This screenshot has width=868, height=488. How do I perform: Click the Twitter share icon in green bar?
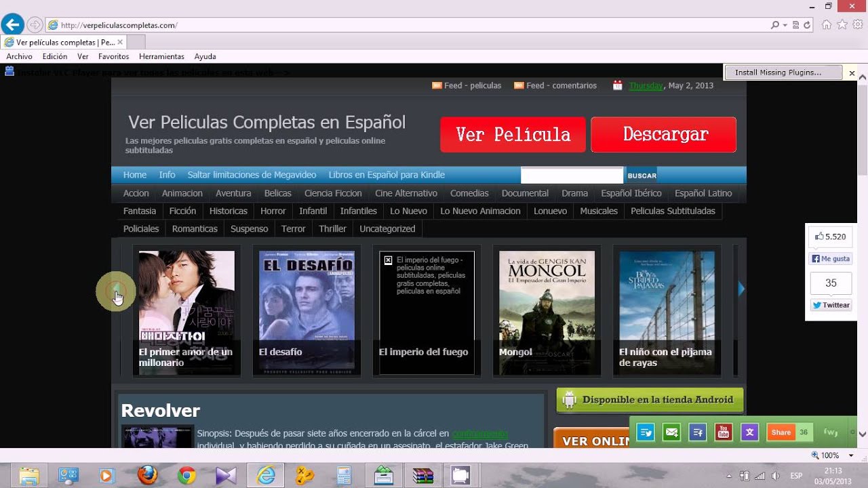646,432
